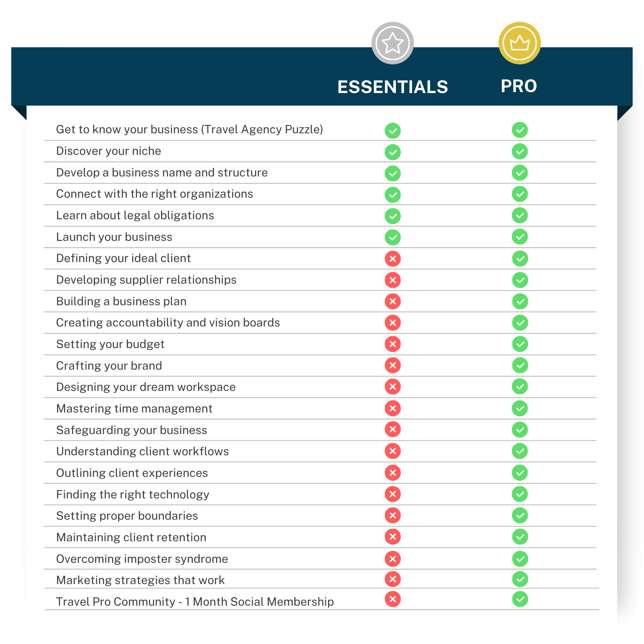This screenshot has height=644, width=644.
Task: Click 'Developing supplier relationships' feature label
Action: pos(146,280)
